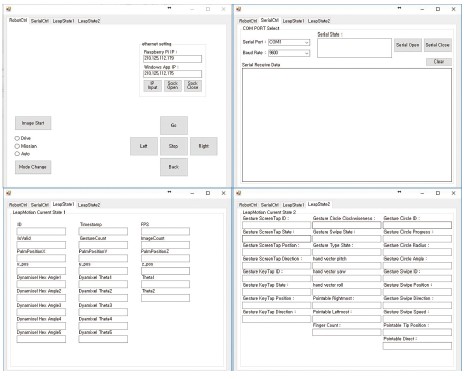Click the app icon in the LeapMotion Current State 1 window's title bar

tap(9, 193)
